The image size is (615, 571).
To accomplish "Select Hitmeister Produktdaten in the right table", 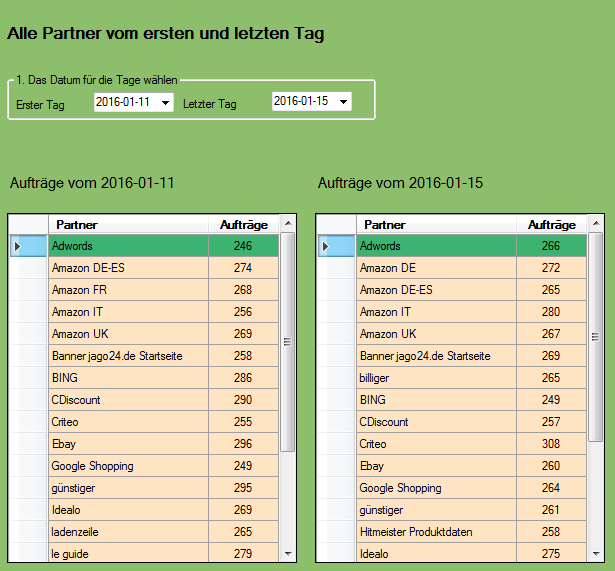I will click(x=436, y=531).
